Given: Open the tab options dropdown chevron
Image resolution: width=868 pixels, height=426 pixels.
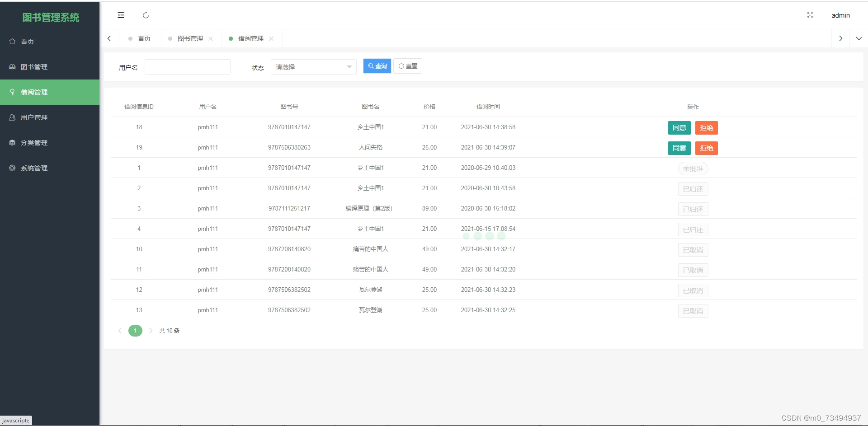Looking at the screenshot, I should click(859, 38).
